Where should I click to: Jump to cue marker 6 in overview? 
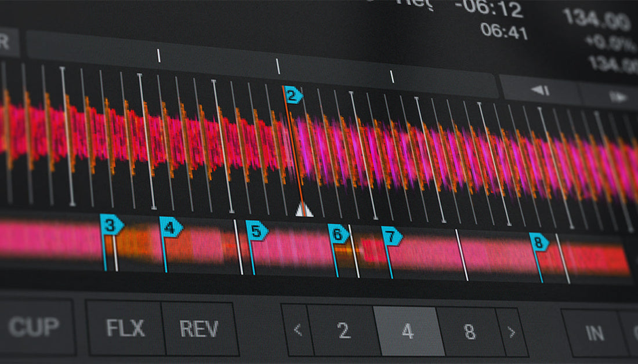pyautogui.click(x=339, y=234)
